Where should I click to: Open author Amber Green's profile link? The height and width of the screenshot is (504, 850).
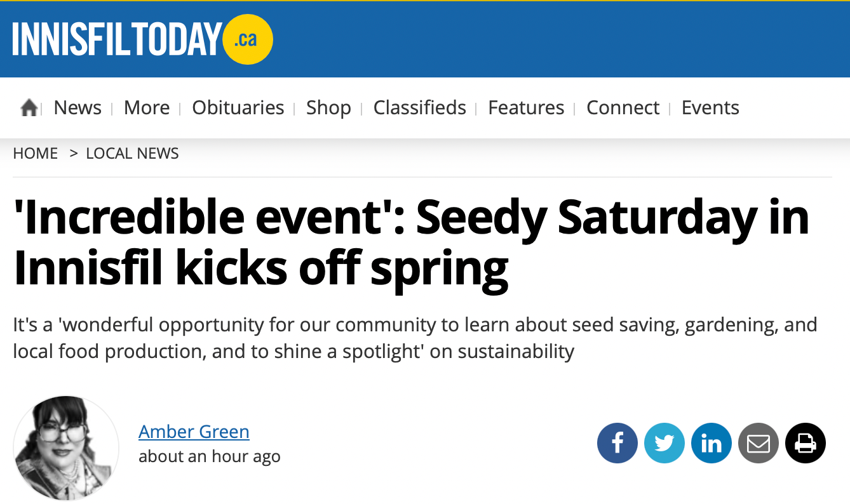pyautogui.click(x=194, y=432)
